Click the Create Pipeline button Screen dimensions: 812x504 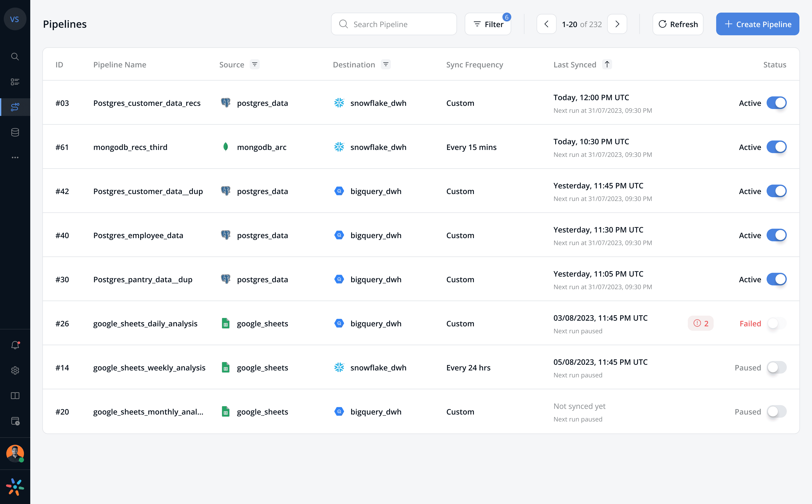point(757,24)
